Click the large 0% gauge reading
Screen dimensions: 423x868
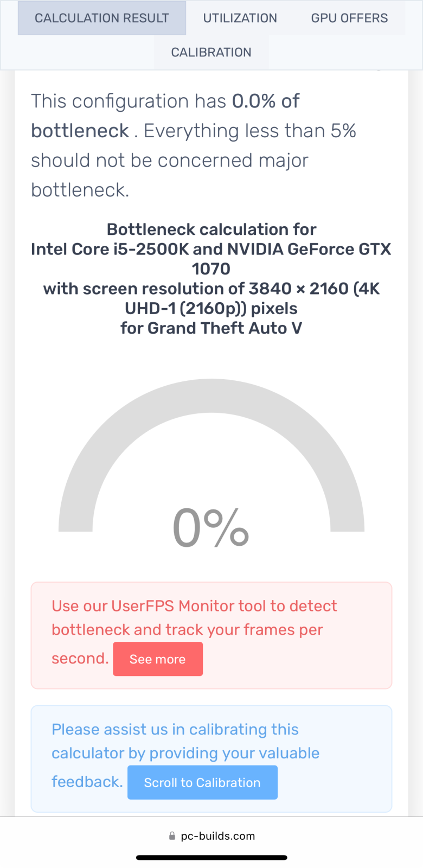click(210, 528)
